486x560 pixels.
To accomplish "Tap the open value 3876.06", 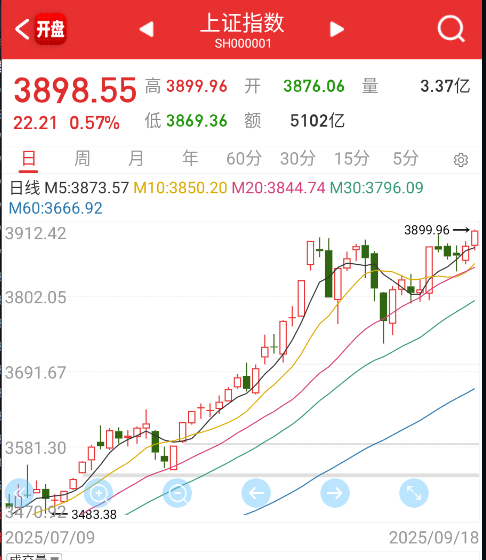I will pos(314,86).
